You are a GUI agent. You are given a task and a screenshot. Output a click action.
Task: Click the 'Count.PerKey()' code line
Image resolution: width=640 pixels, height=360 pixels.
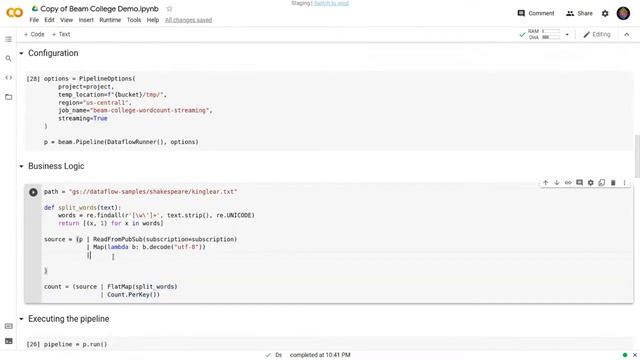pyautogui.click(x=131, y=295)
